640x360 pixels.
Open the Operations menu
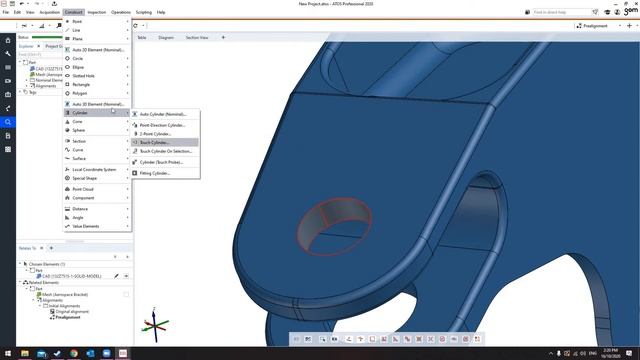121,12
